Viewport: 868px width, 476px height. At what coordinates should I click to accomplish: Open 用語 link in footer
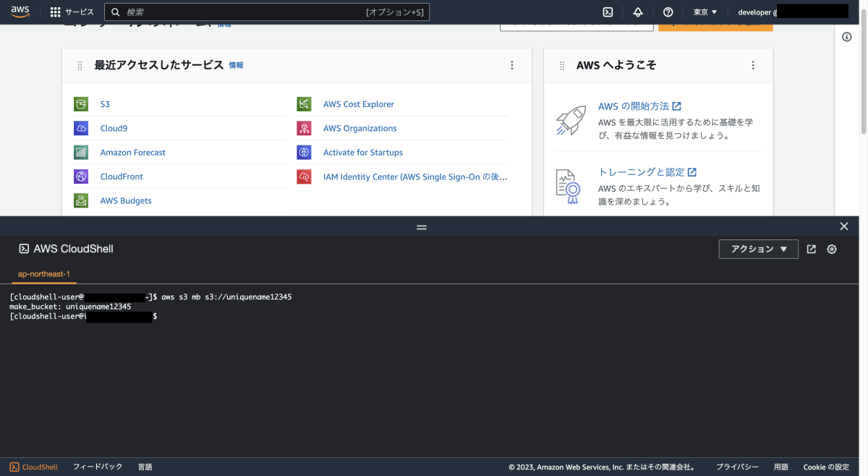click(781, 467)
